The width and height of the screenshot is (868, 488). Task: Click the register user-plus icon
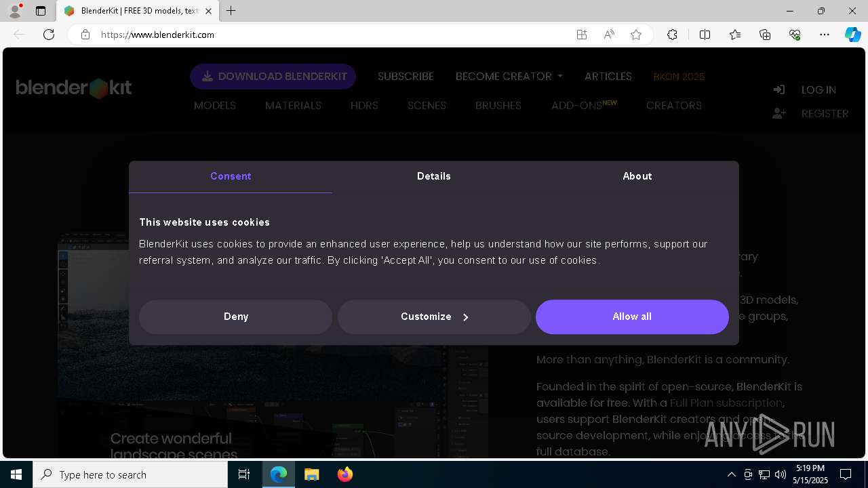(779, 113)
